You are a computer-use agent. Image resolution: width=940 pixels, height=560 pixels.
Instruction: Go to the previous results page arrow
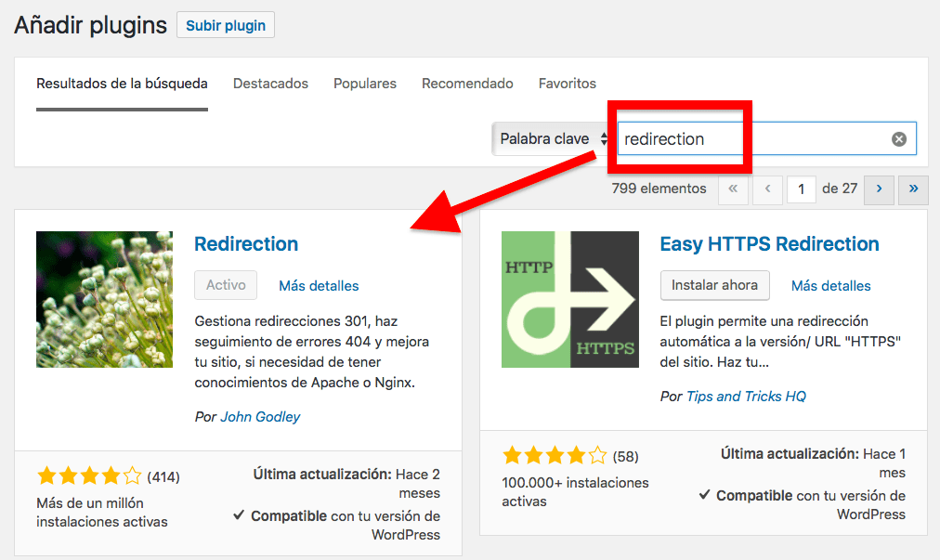[x=768, y=189]
